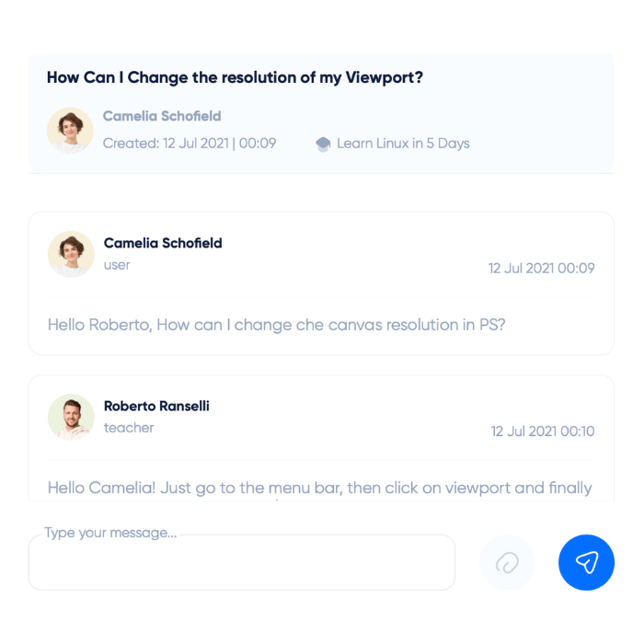Click the 12 Jul 2021 00:09 message timestamp
The height and width of the screenshot is (644, 644).
tap(541, 269)
